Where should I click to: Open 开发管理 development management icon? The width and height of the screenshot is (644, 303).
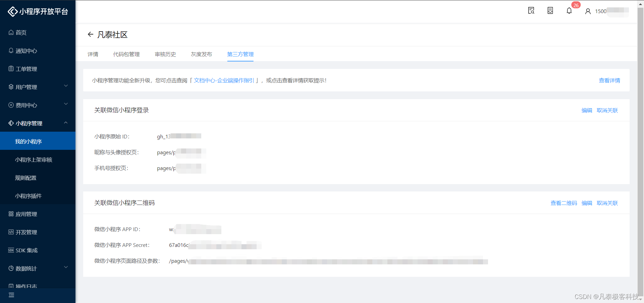[11, 232]
